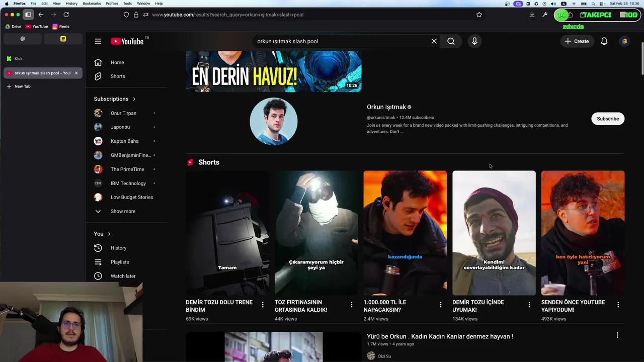
Task: Open short 1.000.000 TL İLE NAPACAKSIN
Action: click(x=405, y=233)
